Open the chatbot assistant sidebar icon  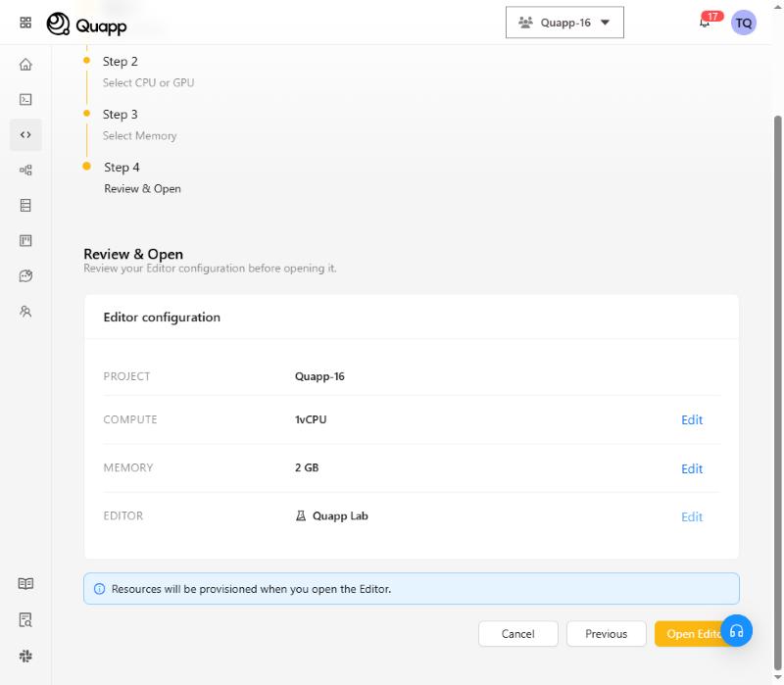coord(25,275)
